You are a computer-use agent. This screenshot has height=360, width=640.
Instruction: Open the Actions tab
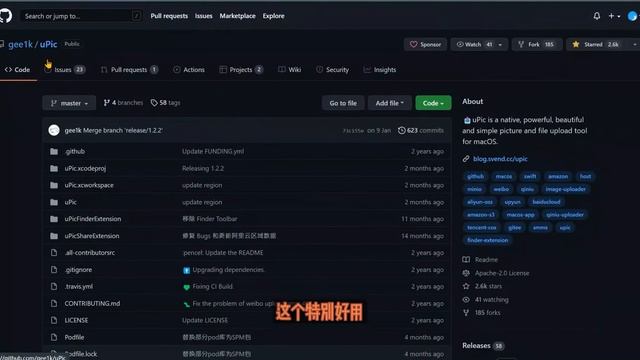point(189,70)
